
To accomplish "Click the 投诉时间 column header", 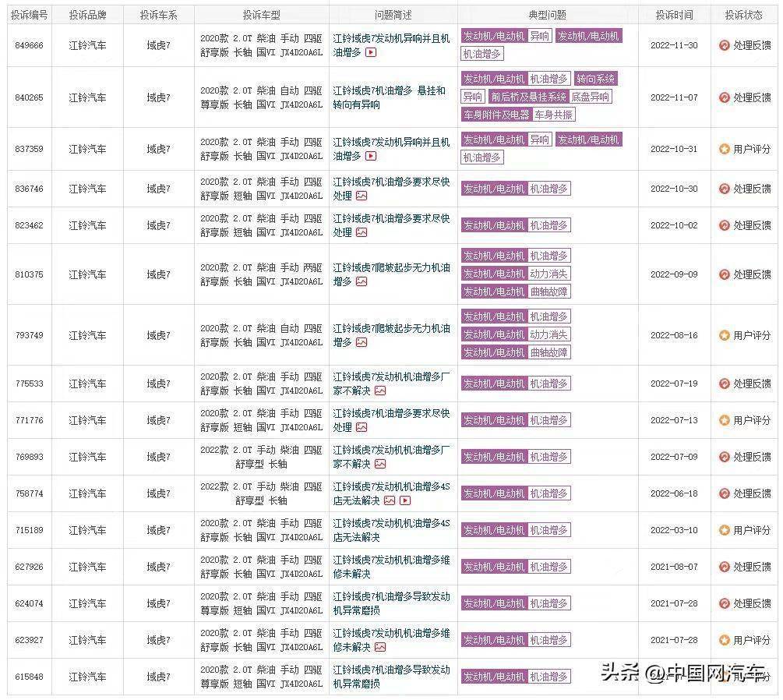I will (674, 15).
